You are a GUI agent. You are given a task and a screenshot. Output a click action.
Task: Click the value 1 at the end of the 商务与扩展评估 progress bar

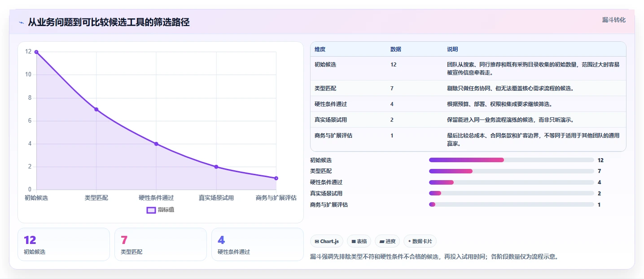[599, 204]
